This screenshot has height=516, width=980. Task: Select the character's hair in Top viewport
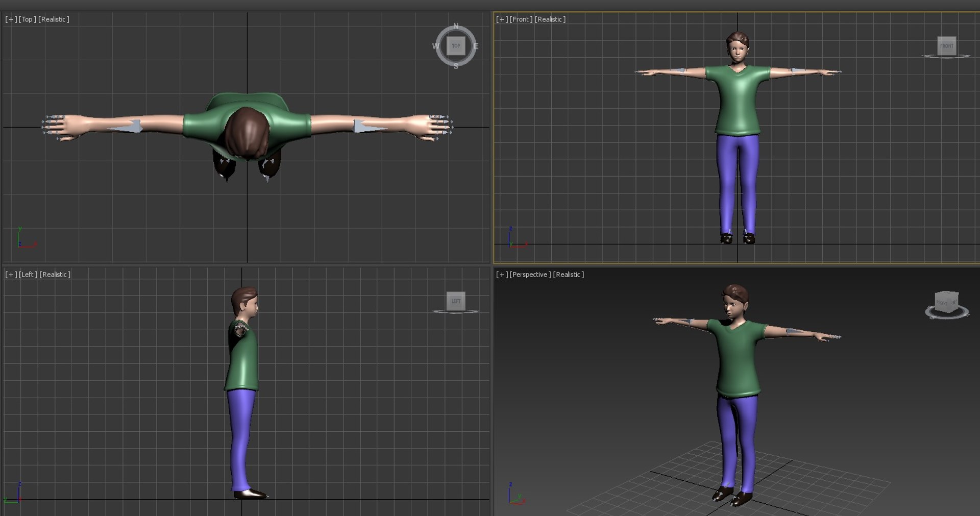(x=248, y=133)
